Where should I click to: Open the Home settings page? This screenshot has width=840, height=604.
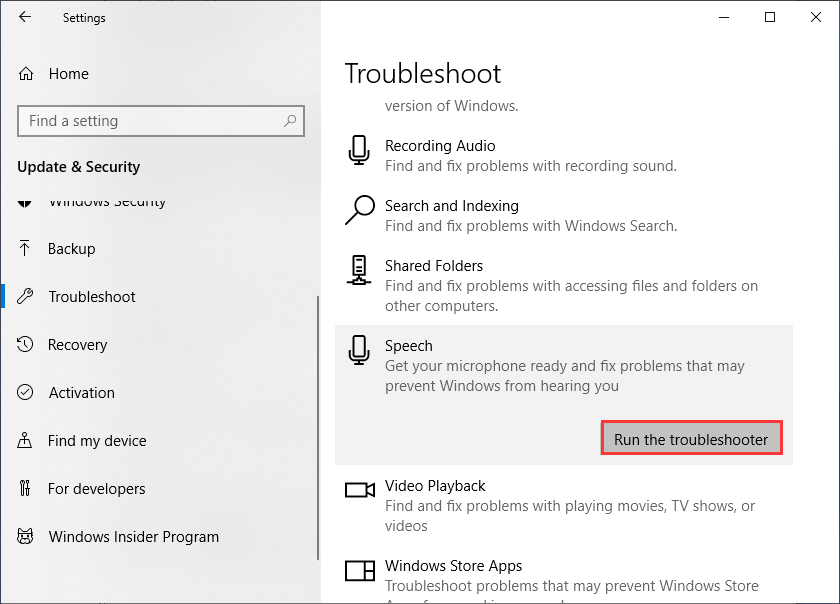[x=69, y=73]
